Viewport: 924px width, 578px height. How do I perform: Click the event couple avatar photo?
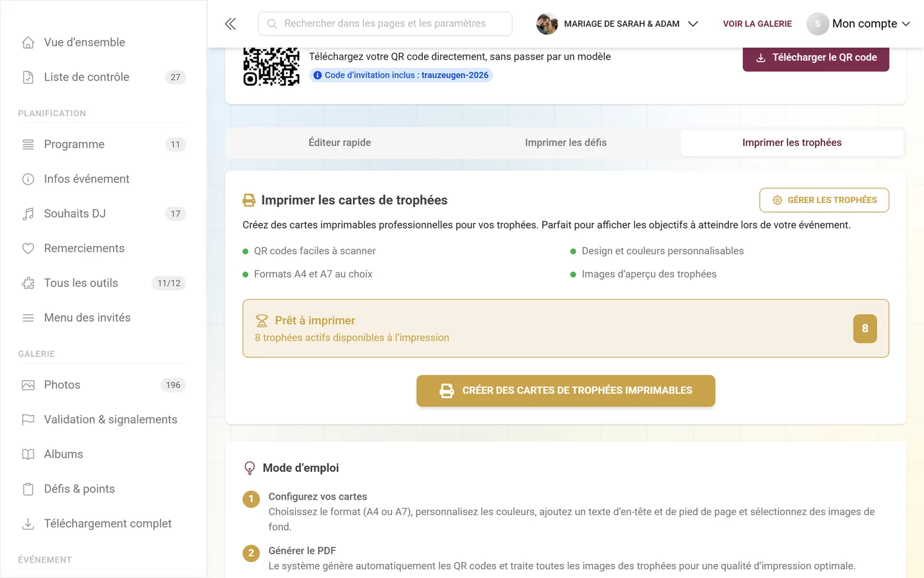pyautogui.click(x=547, y=24)
